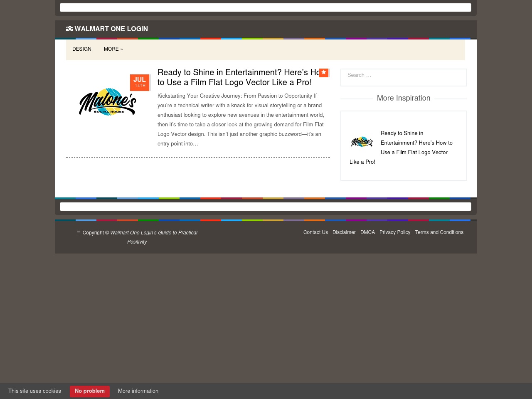This screenshot has width=532, height=399.
Task: Click the More Inspiration heading
Action: point(404,98)
